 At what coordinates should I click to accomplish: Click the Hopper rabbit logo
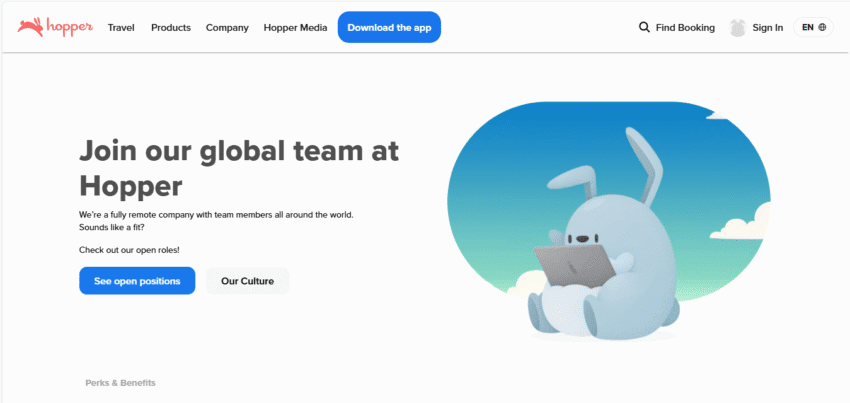55,27
